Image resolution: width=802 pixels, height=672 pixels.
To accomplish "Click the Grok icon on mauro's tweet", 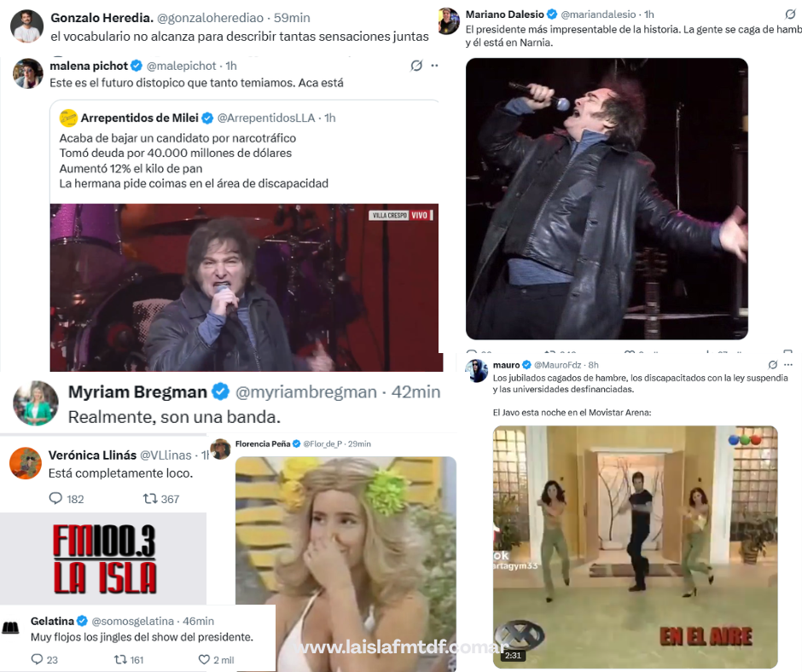I will (773, 365).
